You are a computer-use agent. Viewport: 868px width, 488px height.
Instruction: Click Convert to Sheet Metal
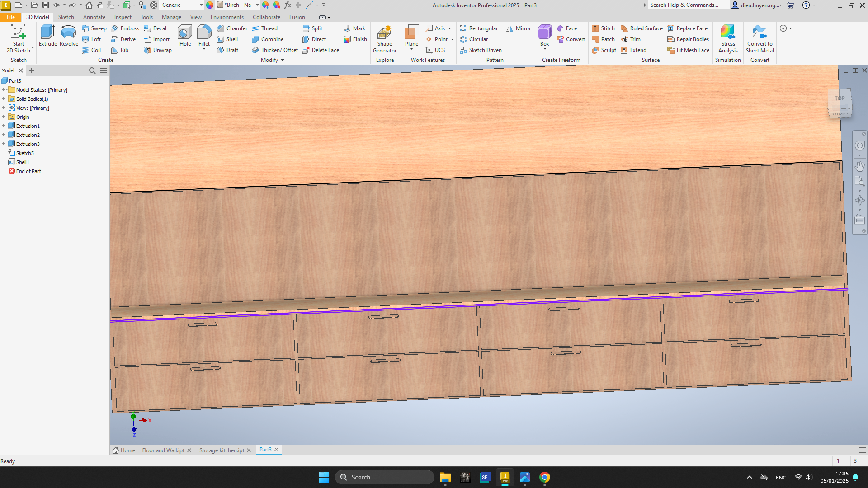pos(759,39)
